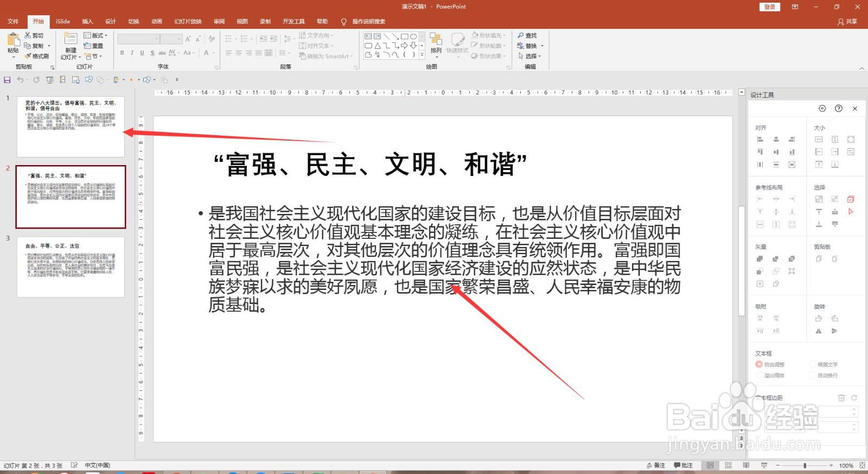
Task: Click align right icon in 对齐 section
Action: (x=792, y=140)
